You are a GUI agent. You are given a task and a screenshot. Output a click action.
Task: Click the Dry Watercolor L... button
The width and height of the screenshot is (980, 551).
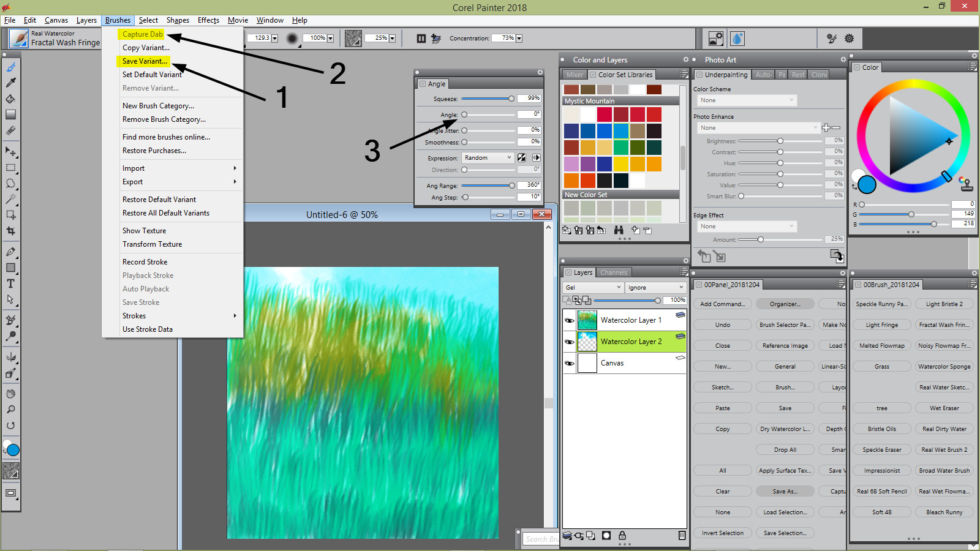tap(785, 429)
